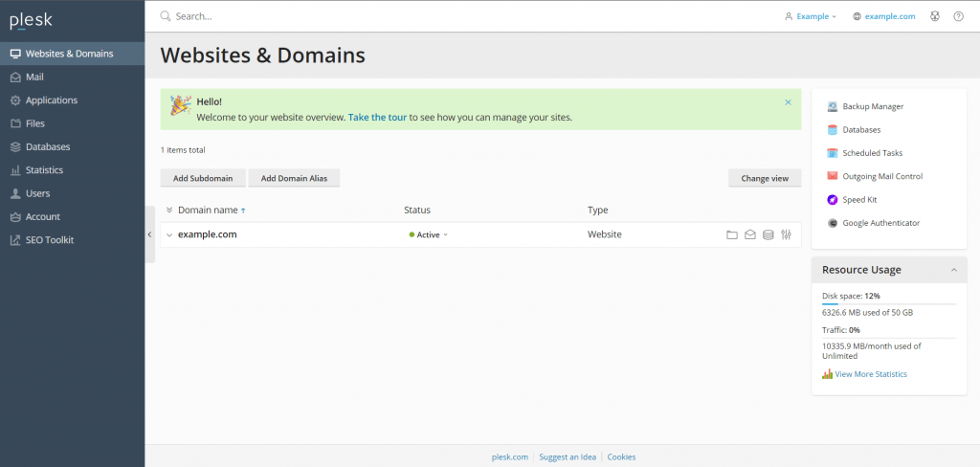Go to Websites & Domains in sidebar

tap(73, 54)
